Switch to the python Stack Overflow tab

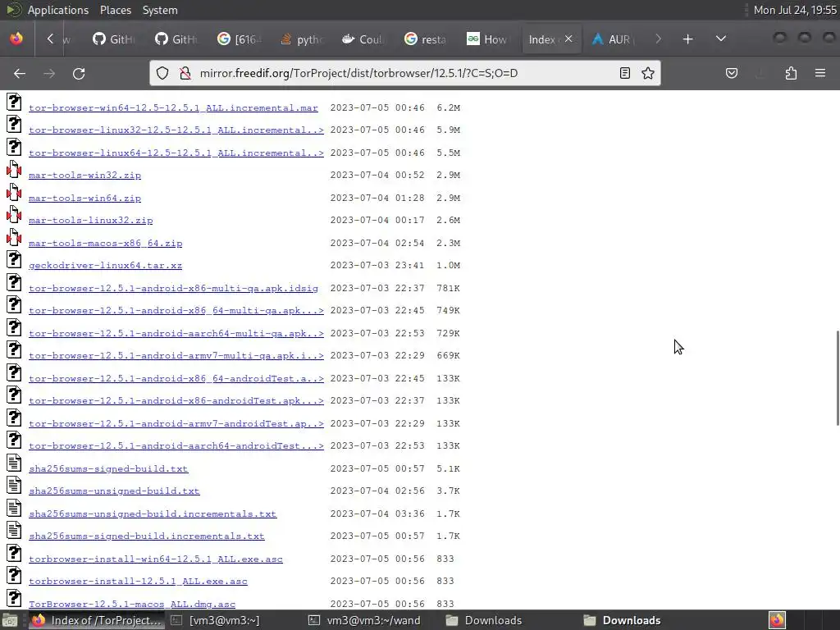point(302,39)
